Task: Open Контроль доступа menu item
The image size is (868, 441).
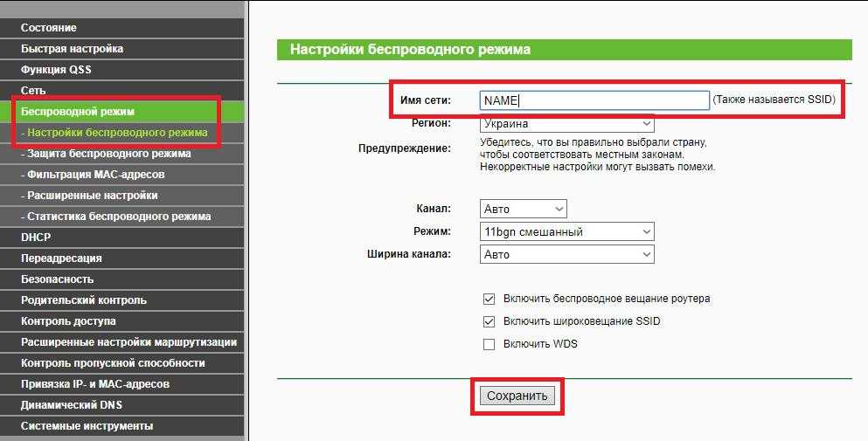Action: point(122,321)
